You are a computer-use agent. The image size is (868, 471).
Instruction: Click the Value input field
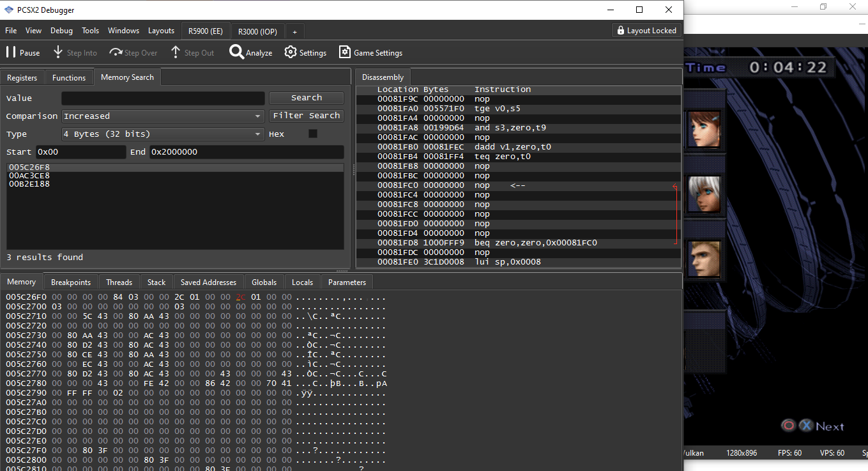163,98
